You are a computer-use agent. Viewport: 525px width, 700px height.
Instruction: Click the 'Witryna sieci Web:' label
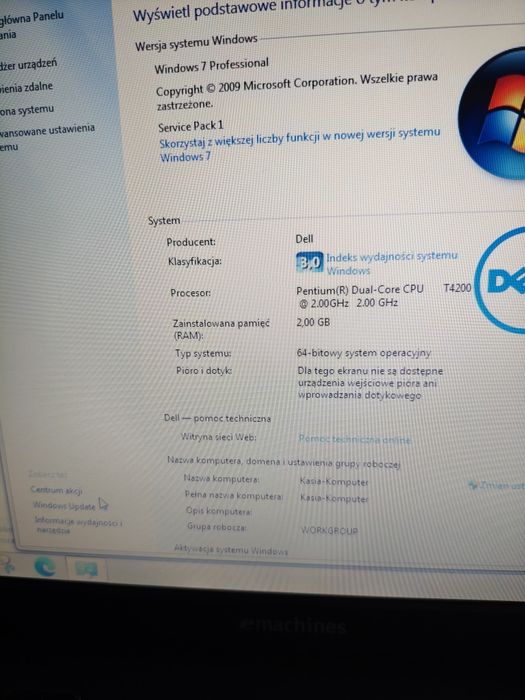tap(219, 437)
